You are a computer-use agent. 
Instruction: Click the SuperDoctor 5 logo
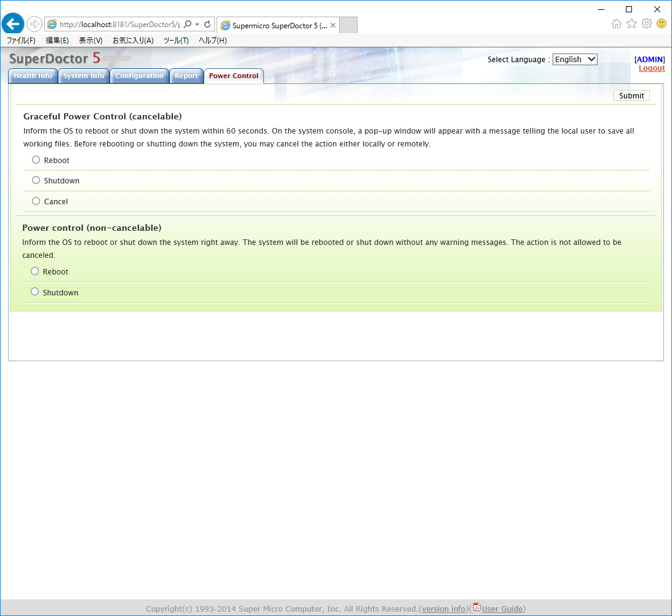click(55, 58)
